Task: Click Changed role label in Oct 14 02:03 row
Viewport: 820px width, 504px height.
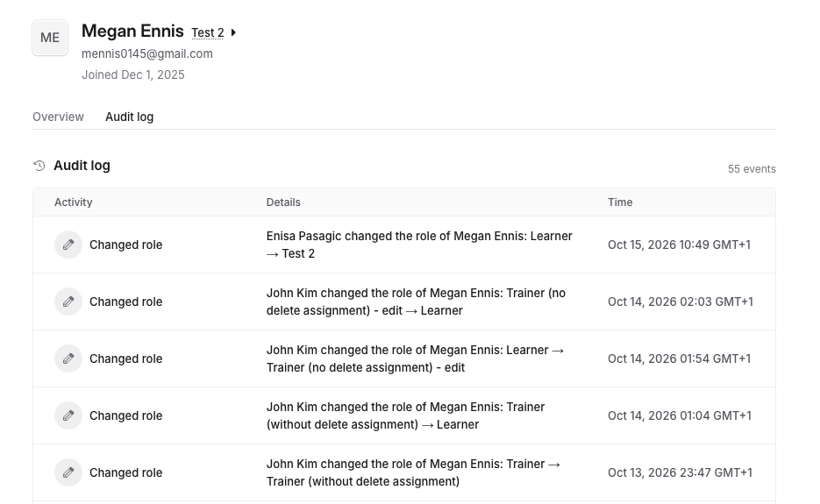Action: coord(125,302)
